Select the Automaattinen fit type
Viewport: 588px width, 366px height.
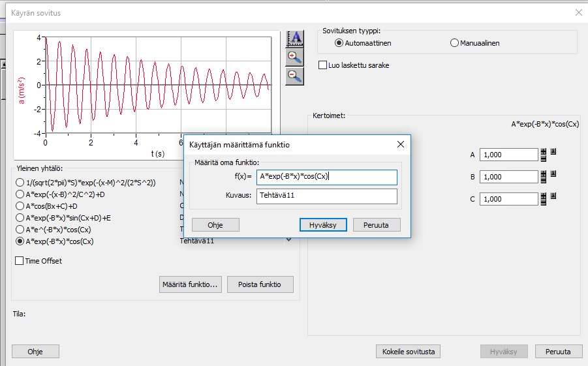(x=339, y=43)
